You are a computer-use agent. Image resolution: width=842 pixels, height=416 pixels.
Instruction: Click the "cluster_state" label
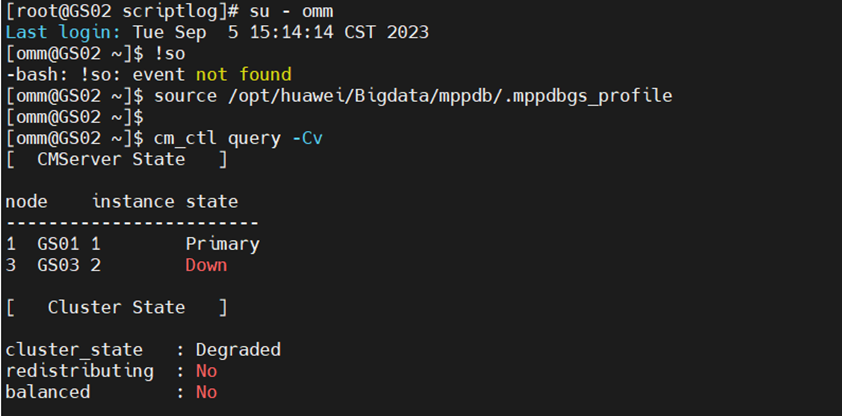tap(74, 350)
